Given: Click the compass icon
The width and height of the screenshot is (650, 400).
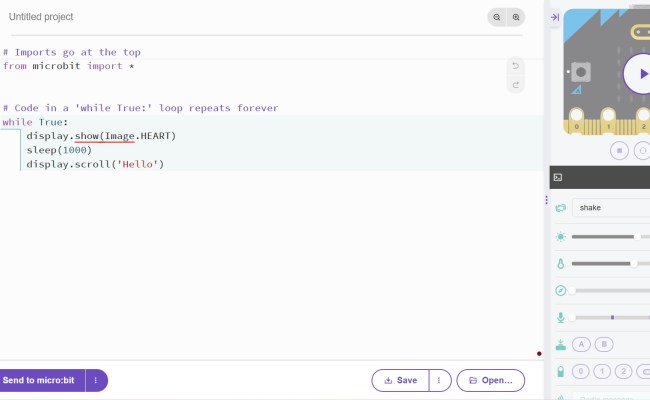Looking at the screenshot, I should click(560, 291).
